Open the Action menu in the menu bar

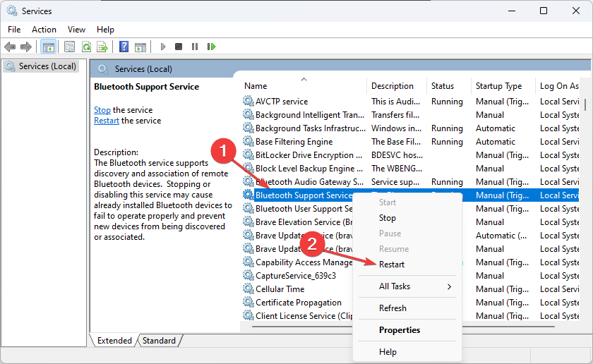click(44, 30)
